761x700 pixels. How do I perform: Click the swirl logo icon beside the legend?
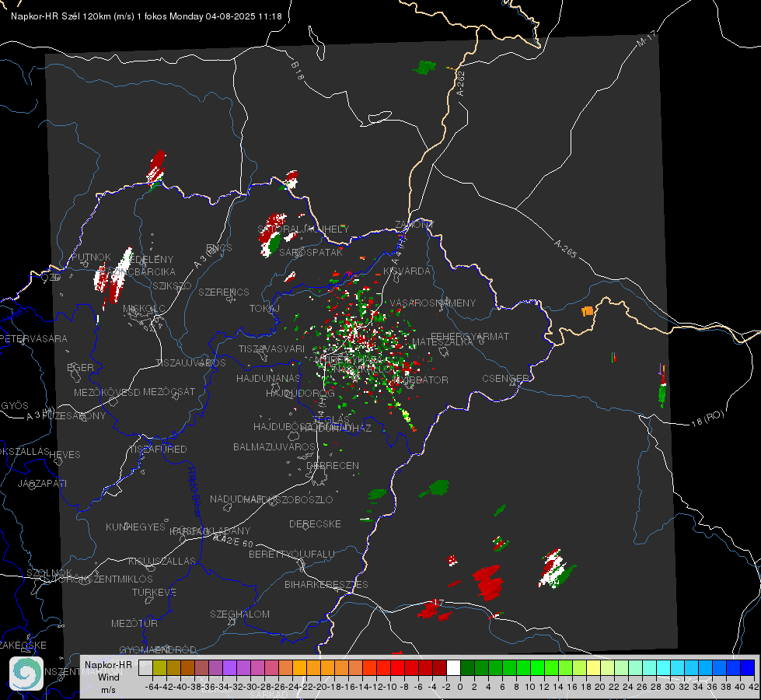[x=26, y=674]
